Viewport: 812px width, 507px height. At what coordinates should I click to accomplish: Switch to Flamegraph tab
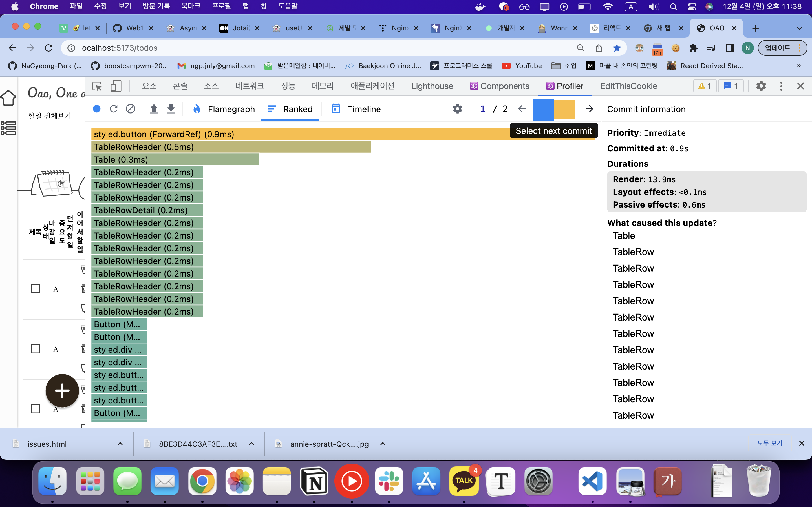point(224,109)
